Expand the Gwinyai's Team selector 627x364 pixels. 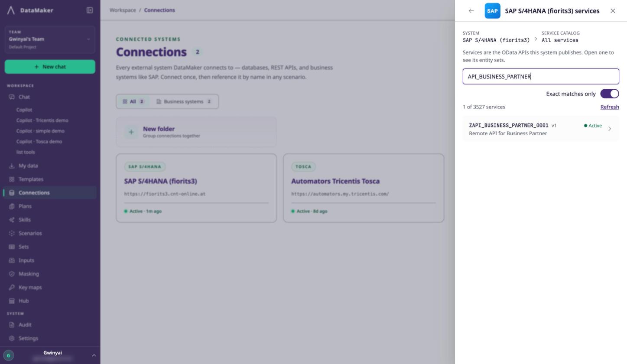pyautogui.click(x=50, y=39)
